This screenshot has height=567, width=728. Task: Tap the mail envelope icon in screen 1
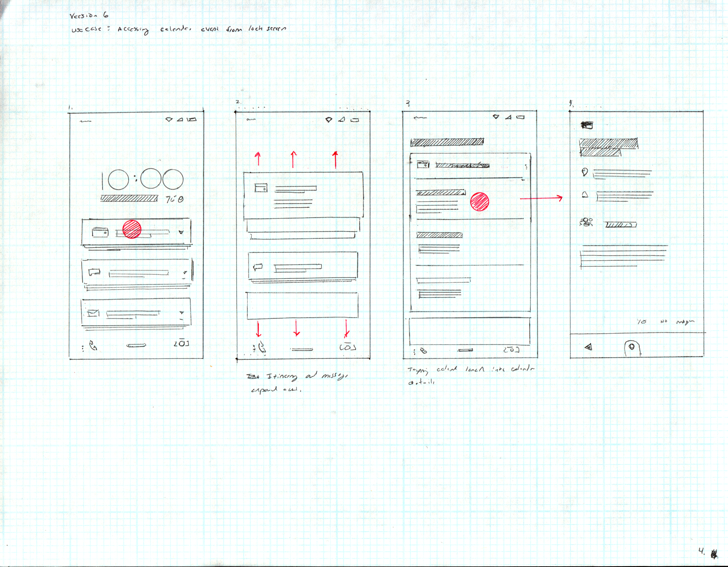click(93, 313)
